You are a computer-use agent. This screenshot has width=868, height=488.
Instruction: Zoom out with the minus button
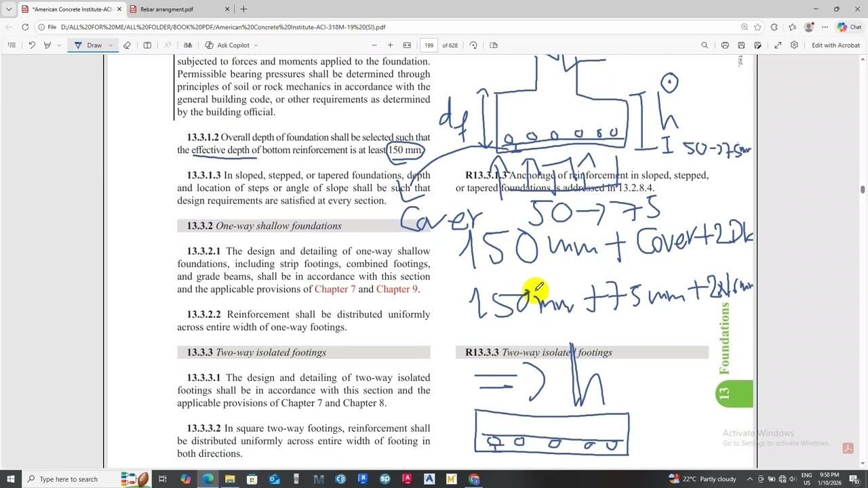click(x=374, y=45)
